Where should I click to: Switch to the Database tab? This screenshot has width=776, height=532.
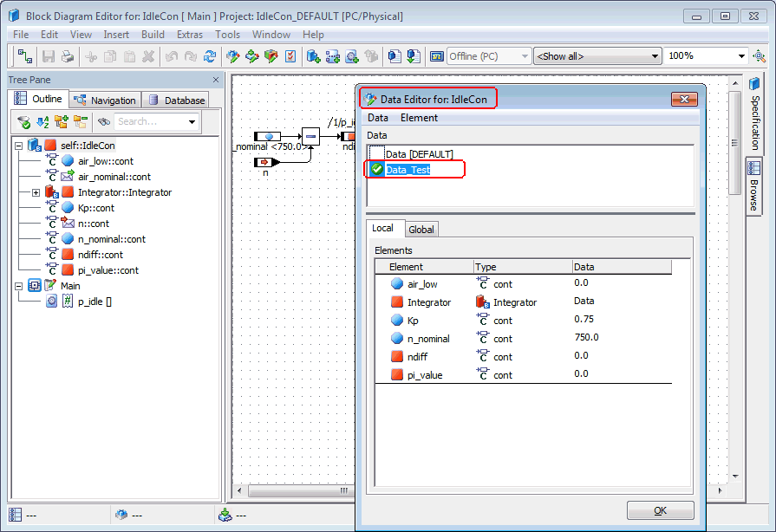point(176,101)
